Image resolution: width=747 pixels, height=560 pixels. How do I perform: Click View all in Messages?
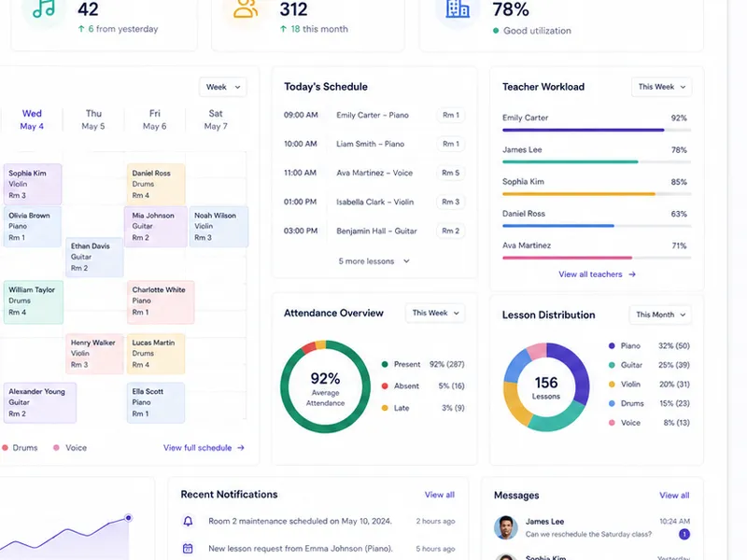tap(674, 496)
